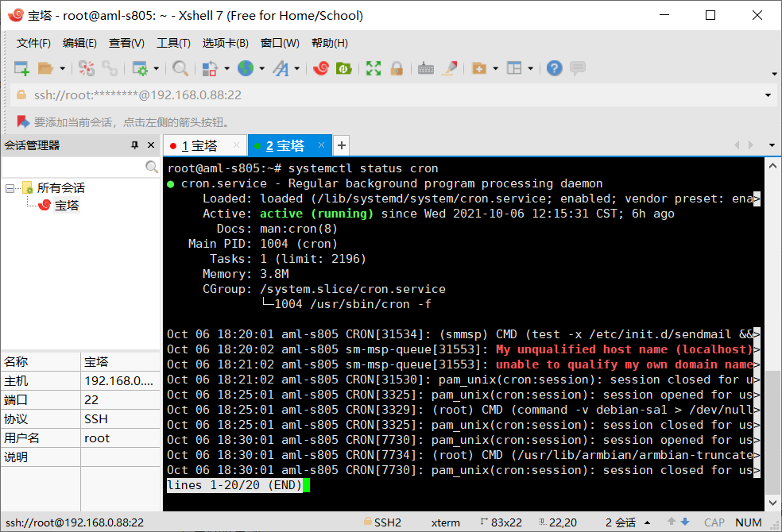Click the globe encoding icon
782x532 pixels.
(246, 68)
